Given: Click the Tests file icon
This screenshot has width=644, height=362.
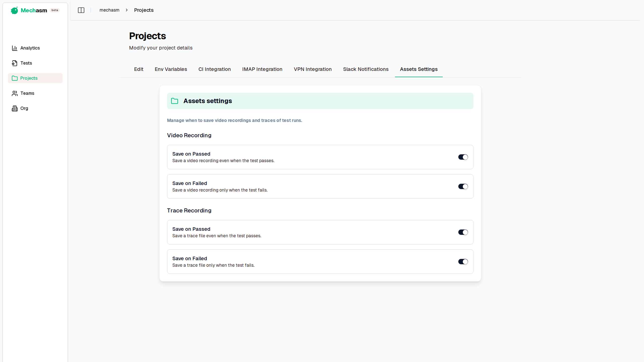Looking at the screenshot, I should tap(15, 63).
